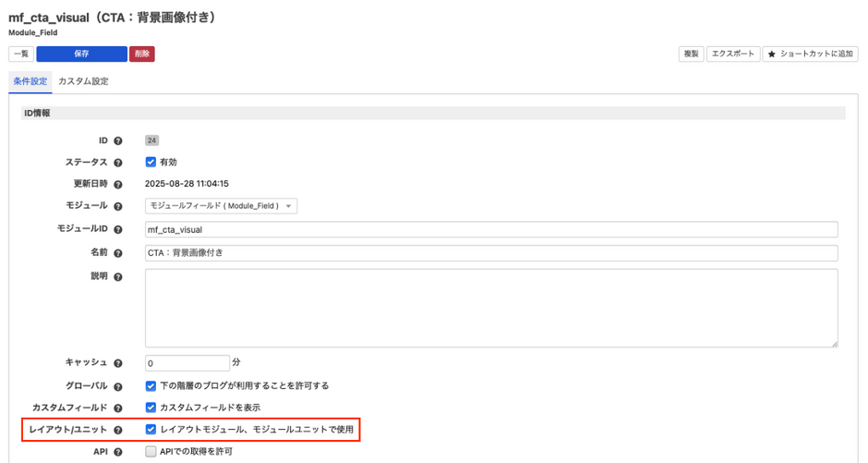This screenshot has height=463, width=868.
Task: Click the キャッシュ minutes input field
Action: (x=187, y=363)
